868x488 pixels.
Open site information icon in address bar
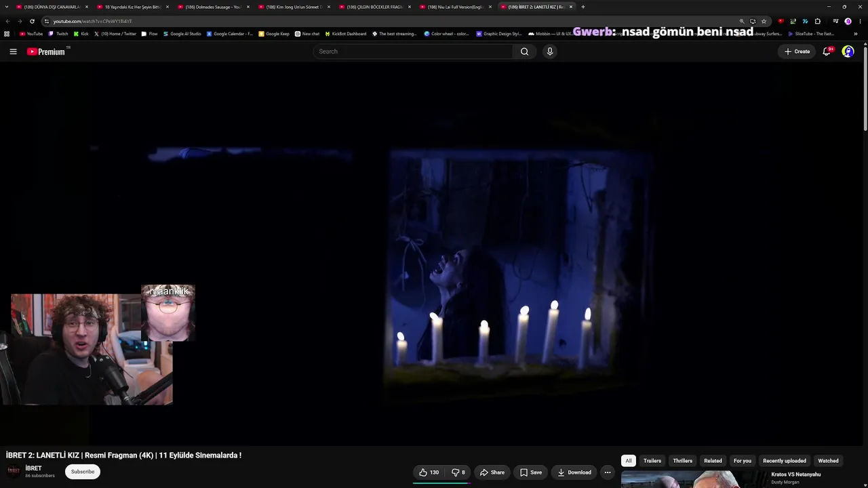click(46, 21)
